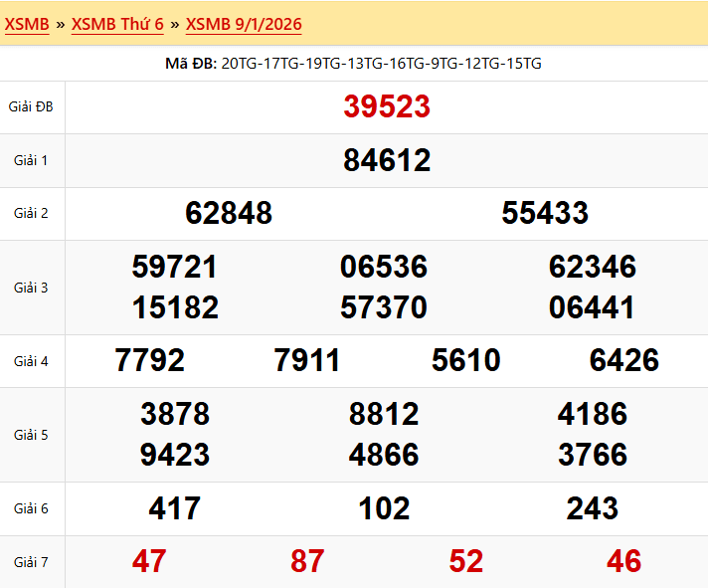Open the XSMB breadcrumb link
This screenshot has width=708, height=588.
[27, 24]
